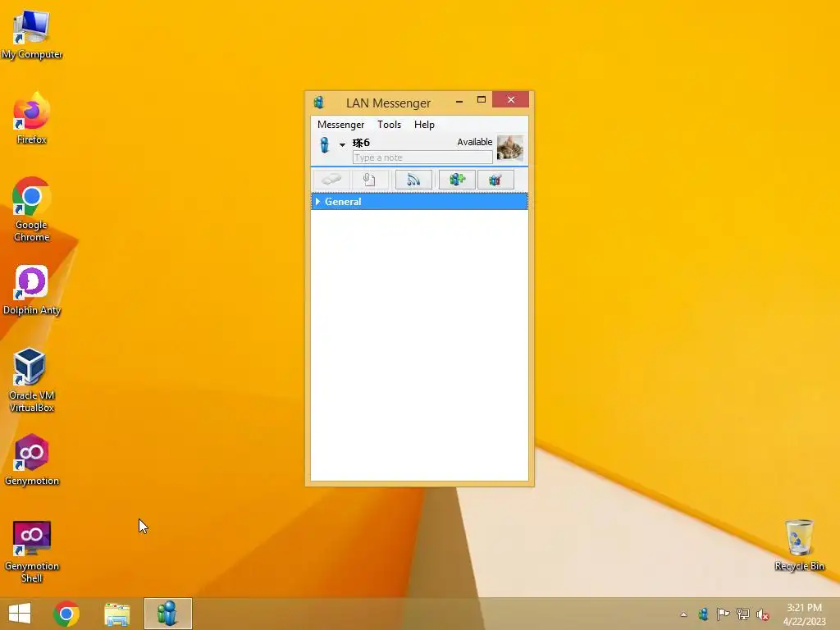
Task: Select the Recycle Bin icon
Action: click(799, 545)
